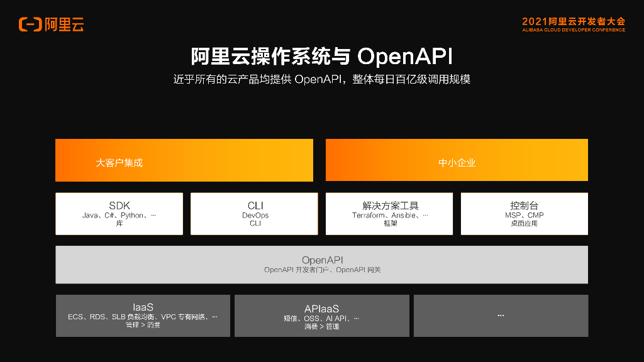Click the slide title 阿里云操作系统与 OpenAPI
Viewport: 644px width, 362px height.
coord(322,56)
